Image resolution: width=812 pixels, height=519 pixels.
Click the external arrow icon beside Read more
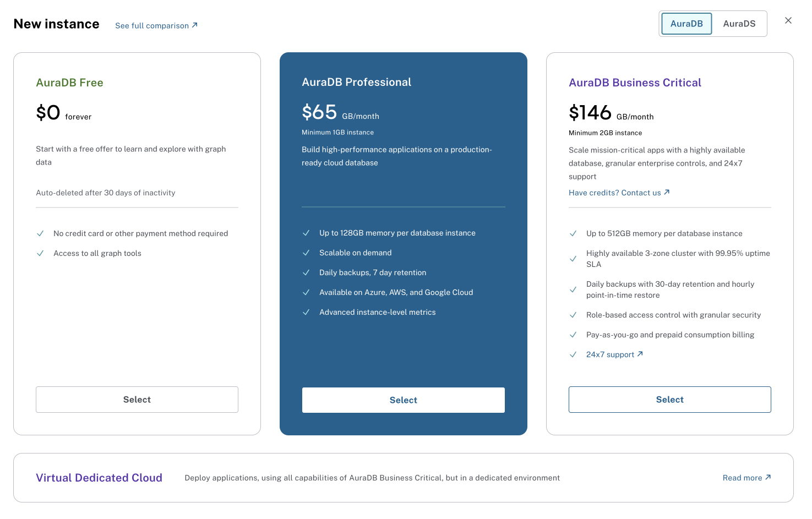769,477
